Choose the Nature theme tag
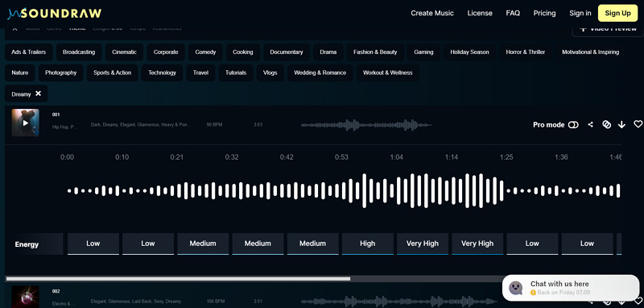 click(x=19, y=73)
